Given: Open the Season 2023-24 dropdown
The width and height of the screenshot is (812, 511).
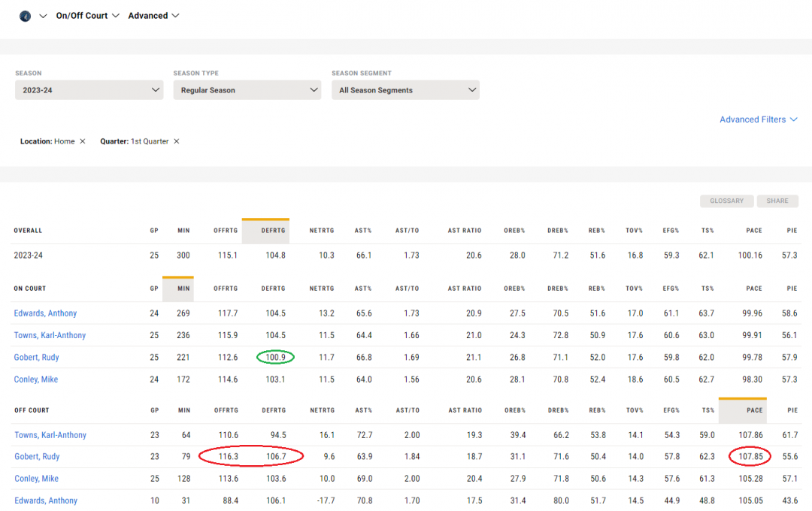Looking at the screenshot, I should [89, 90].
